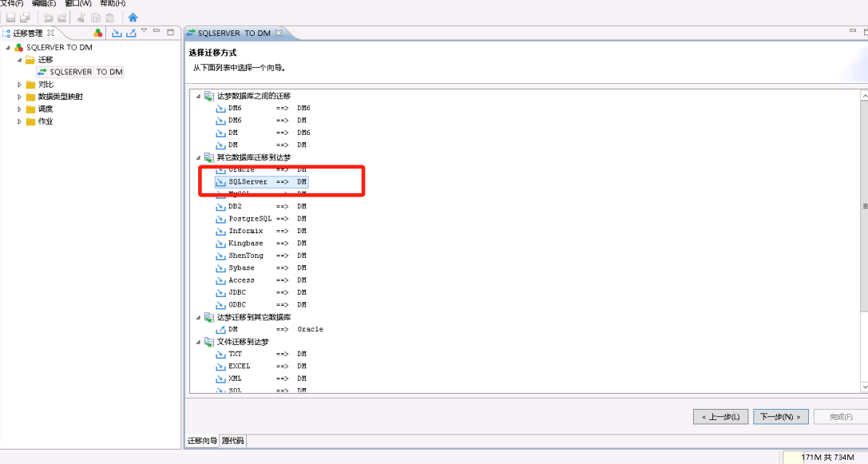This screenshot has width=868, height=464.
Task: Select the EXCEL ==> DM wizard
Action: tap(261, 366)
